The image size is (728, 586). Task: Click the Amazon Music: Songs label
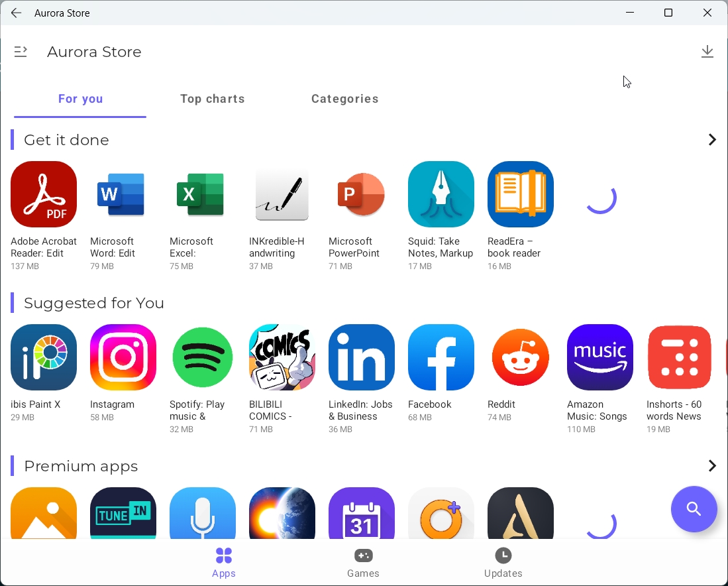(x=597, y=410)
